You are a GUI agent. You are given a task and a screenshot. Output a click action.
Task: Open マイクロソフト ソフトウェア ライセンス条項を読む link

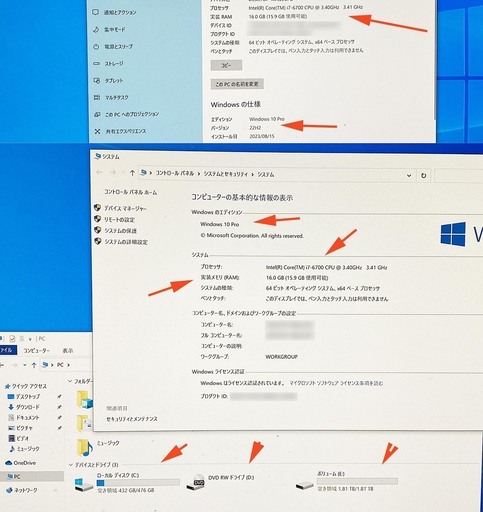[336, 383]
